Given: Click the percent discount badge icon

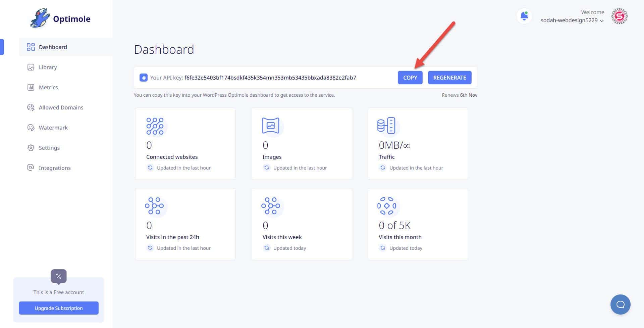Looking at the screenshot, I should point(59,276).
